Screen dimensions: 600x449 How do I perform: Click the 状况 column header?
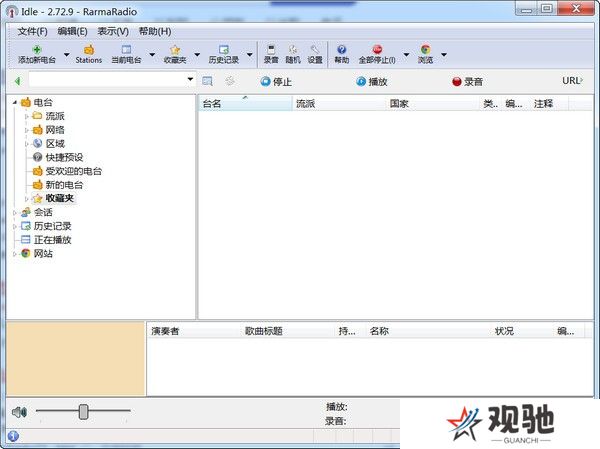522,331
